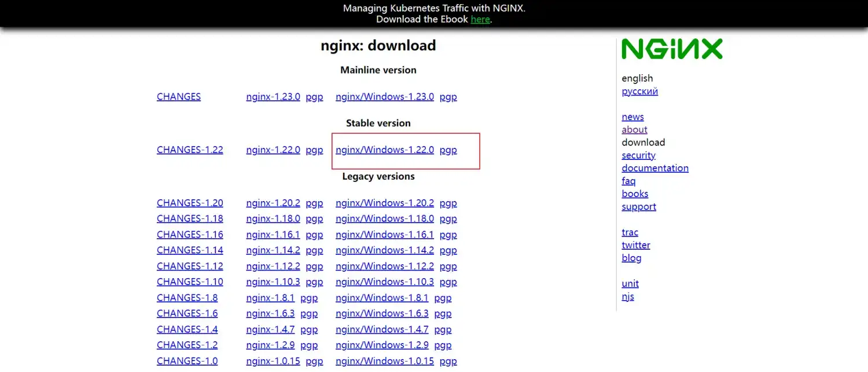
Task: Go to the news page
Action: coord(632,117)
